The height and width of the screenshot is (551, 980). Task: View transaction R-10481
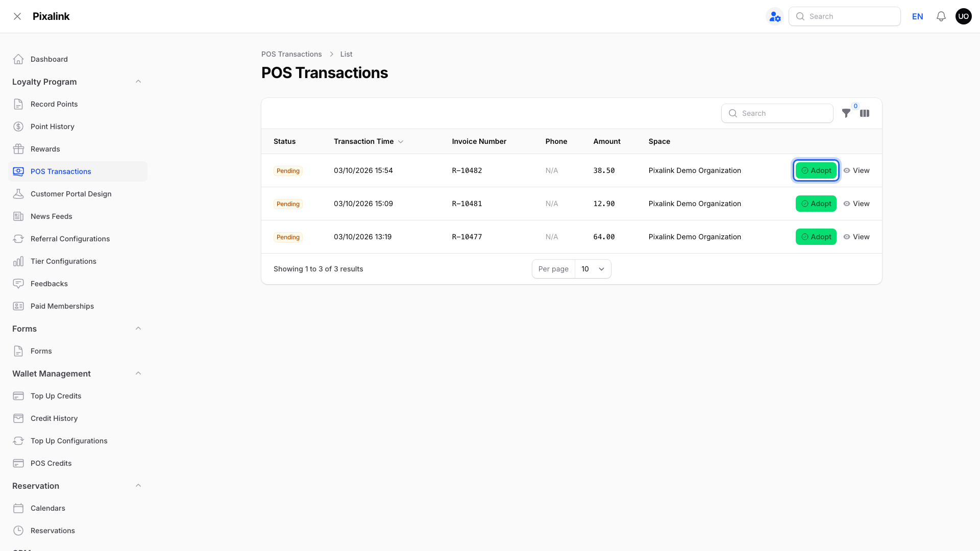point(856,204)
